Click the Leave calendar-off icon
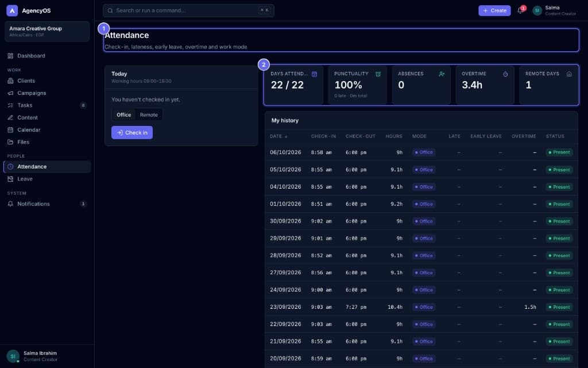588x368 pixels. pyautogui.click(x=10, y=179)
